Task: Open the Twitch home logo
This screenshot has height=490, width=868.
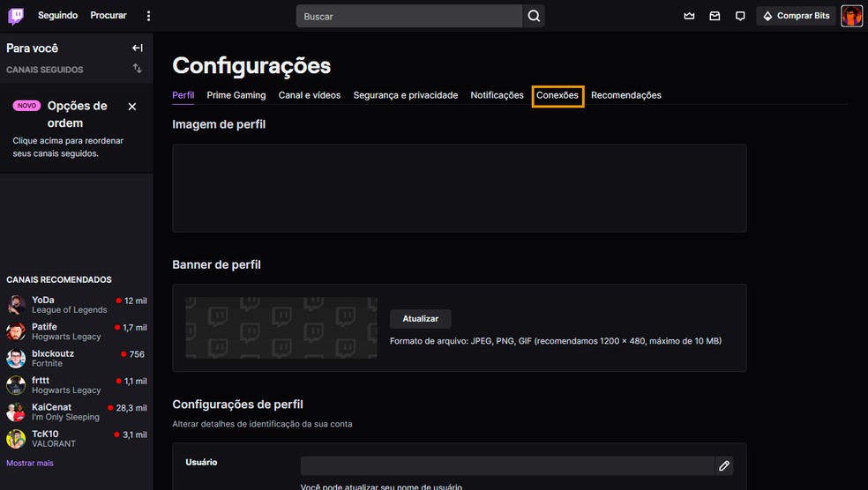Action: pyautogui.click(x=16, y=16)
